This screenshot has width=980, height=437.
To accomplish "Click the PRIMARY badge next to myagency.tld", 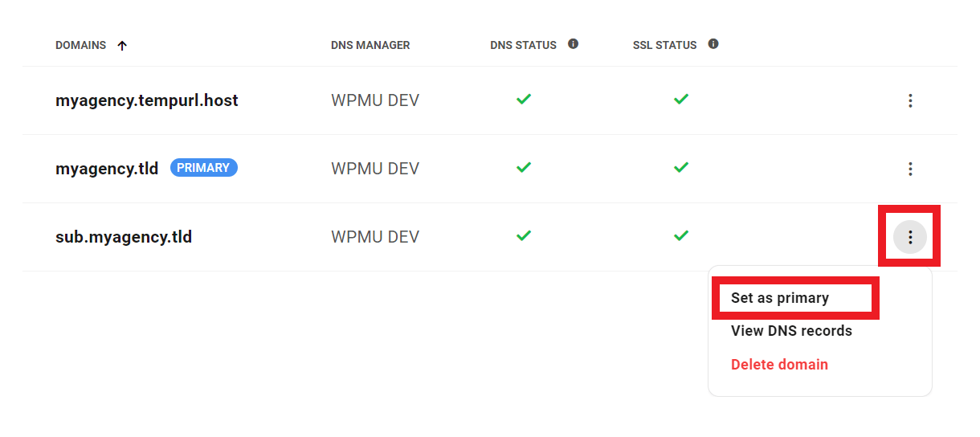I will click(204, 168).
